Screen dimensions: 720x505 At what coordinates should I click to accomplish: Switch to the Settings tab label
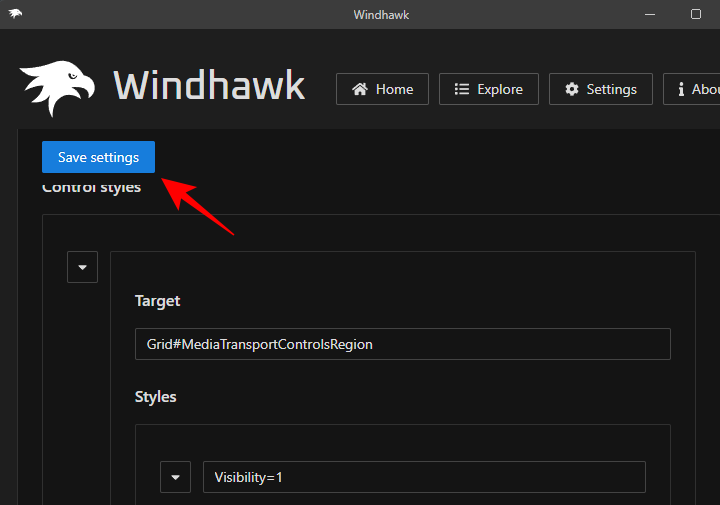point(611,89)
